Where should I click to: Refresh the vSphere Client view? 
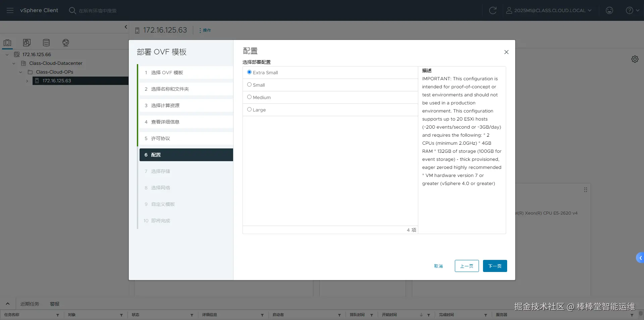click(493, 10)
